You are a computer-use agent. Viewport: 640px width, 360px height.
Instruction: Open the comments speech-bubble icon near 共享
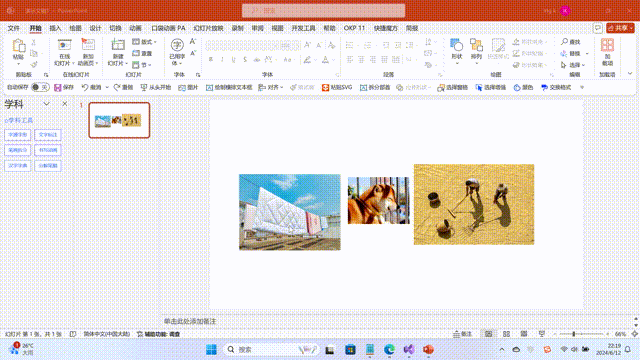tap(598, 28)
